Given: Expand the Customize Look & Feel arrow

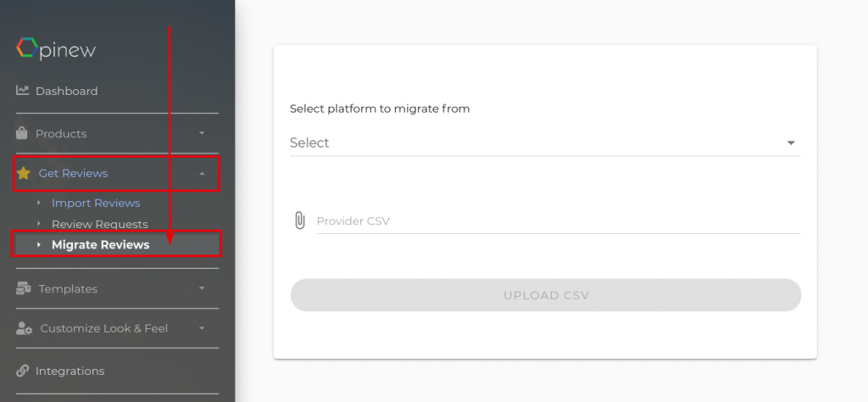Looking at the screenshot, I should 202,328.
